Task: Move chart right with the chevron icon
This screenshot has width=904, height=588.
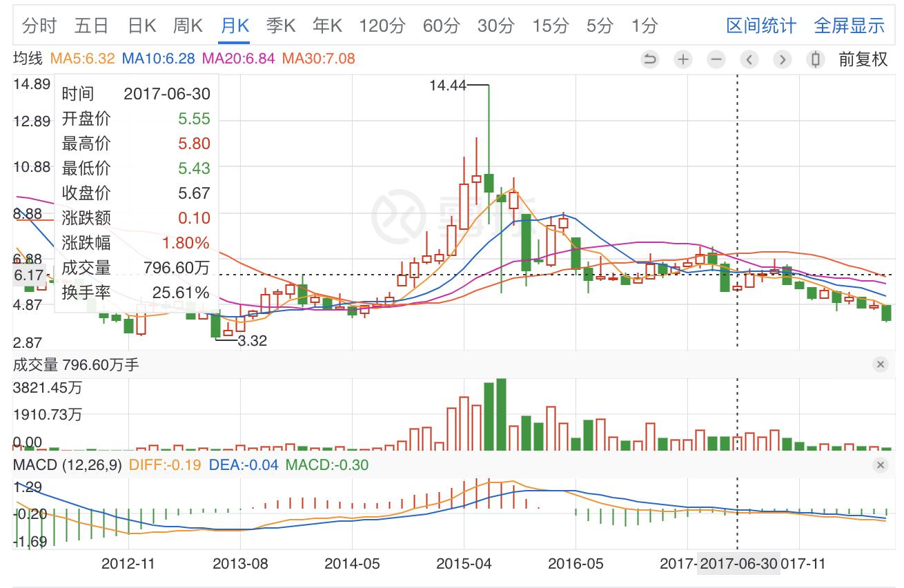Action: [782, 59]
